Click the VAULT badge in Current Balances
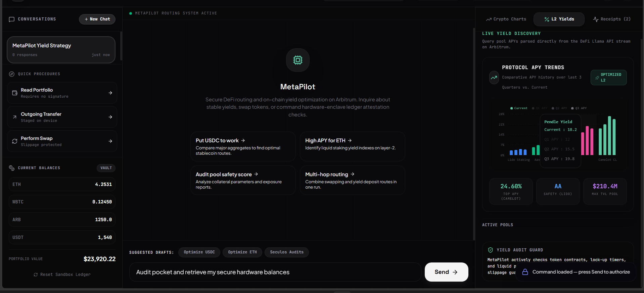The image size is (644, 293). tap(106, 168)
